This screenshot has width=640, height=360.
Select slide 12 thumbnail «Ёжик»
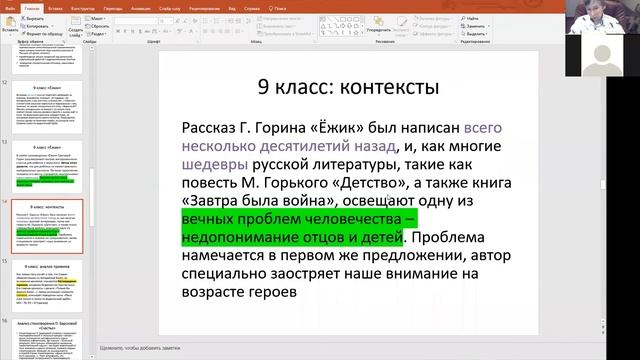[x=47, y=107]
